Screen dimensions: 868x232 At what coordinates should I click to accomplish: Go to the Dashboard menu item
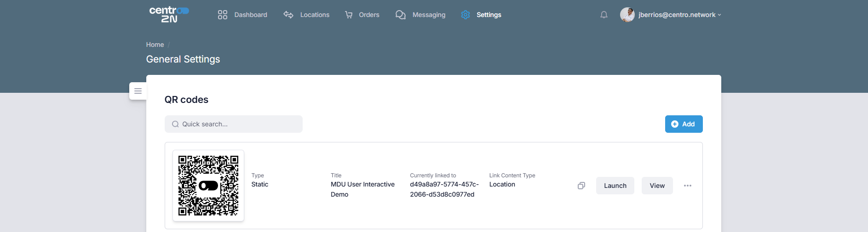coord(242,15)
